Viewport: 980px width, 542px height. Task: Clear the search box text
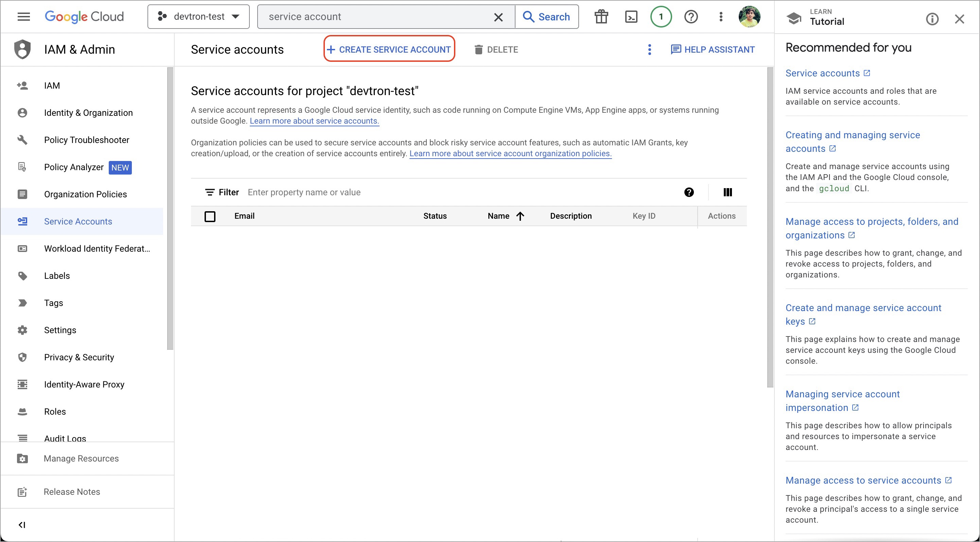click(498, 17)
